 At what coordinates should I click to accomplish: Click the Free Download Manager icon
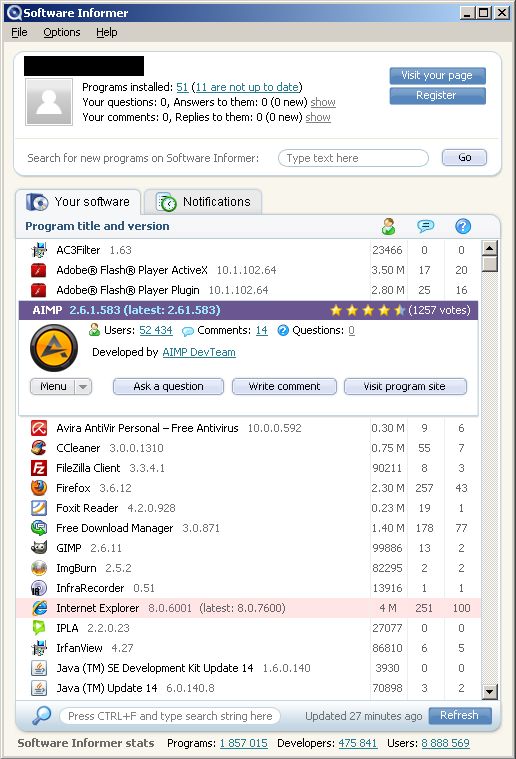pyautogui.click(x=39, y=528)
